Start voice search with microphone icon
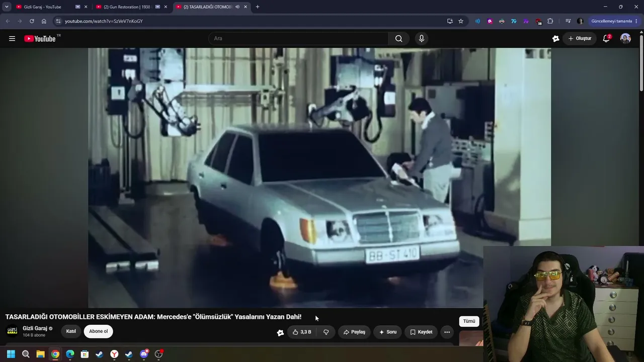Image resolution: width=644 pixels, height=362 pixels. [x=422, y=39]
